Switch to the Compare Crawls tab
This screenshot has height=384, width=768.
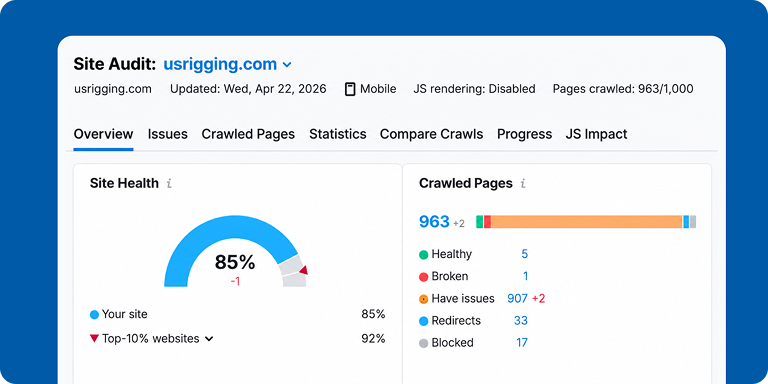432,134
